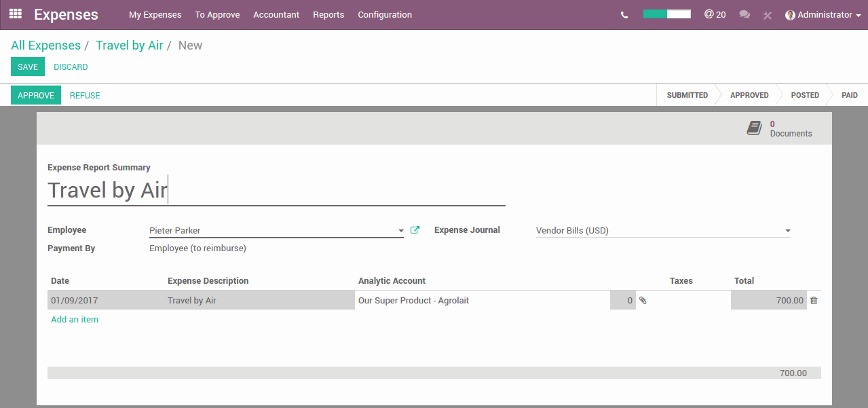
Task: Click the Travel by Air description cell
Action: coord(259,300)
